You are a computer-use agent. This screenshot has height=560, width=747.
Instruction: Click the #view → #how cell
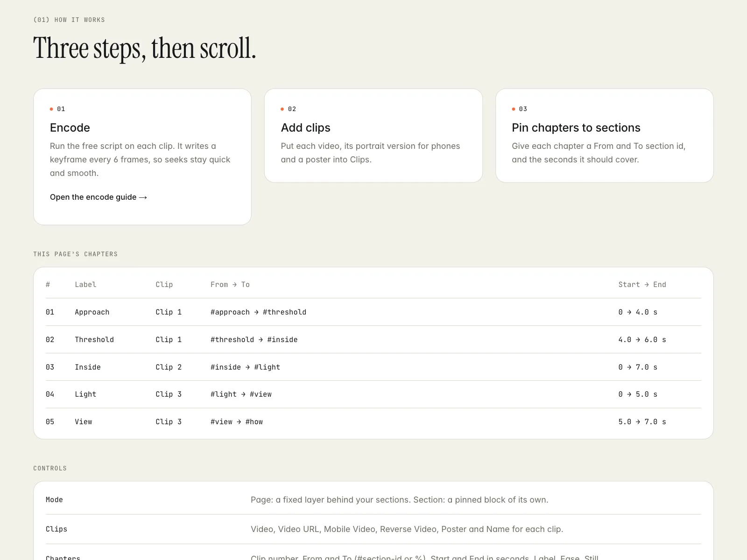coord(237,422)
